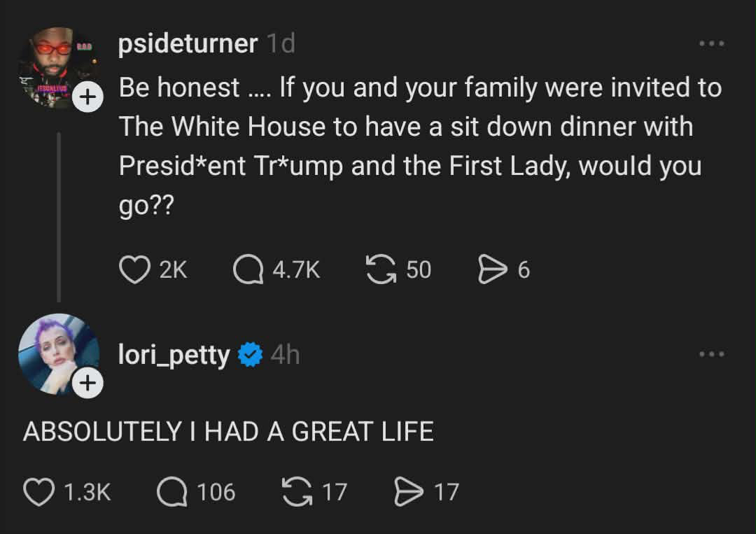The height and width of the screenshot is (534, 756).
Task: Repost psideturner's post
Action: 380,270
